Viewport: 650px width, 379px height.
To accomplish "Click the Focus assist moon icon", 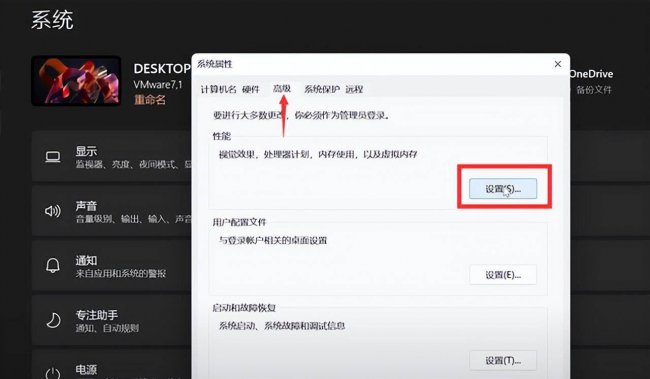I will [53, 320].
